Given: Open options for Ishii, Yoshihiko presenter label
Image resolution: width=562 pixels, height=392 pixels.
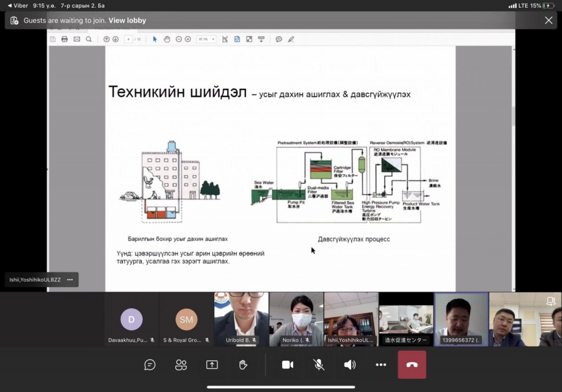Looking at the screenshot, I should pyautogui.click(x=70, y=280).
